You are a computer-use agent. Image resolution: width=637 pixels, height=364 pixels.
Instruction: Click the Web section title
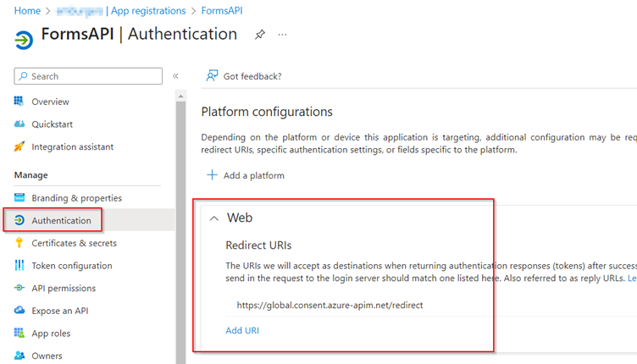click(x=240, y=218)
